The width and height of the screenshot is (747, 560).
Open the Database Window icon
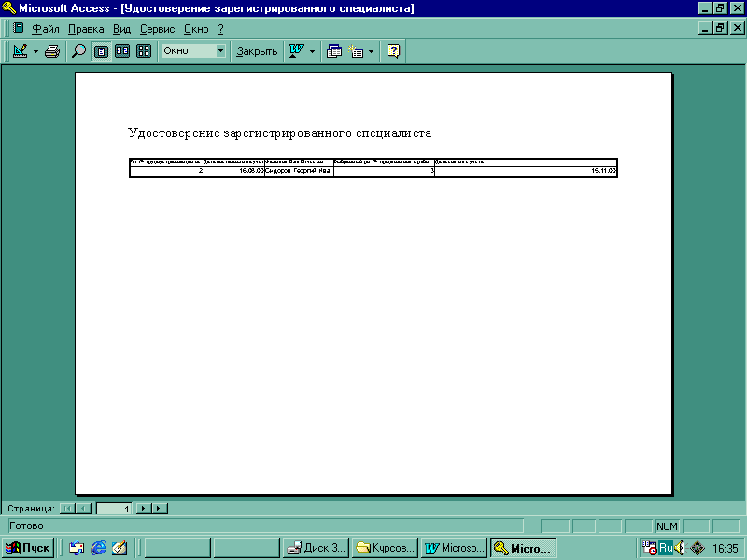click(x=334, y=51)
